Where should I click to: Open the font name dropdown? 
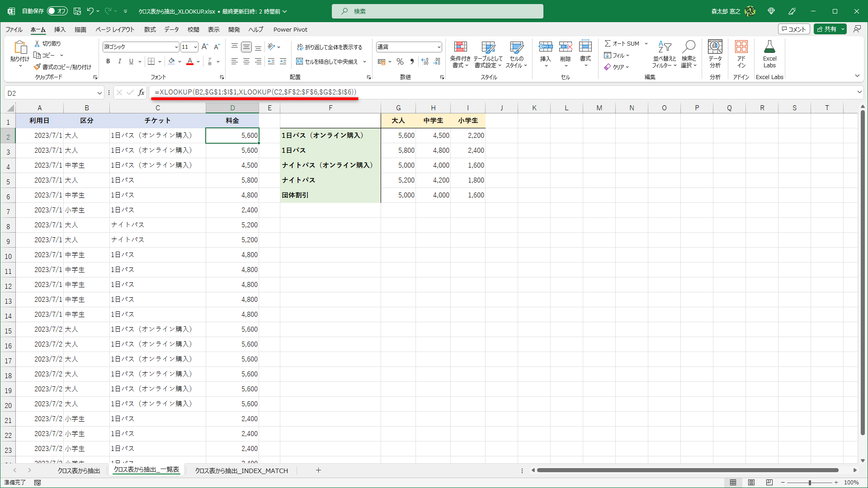[176, 47]
